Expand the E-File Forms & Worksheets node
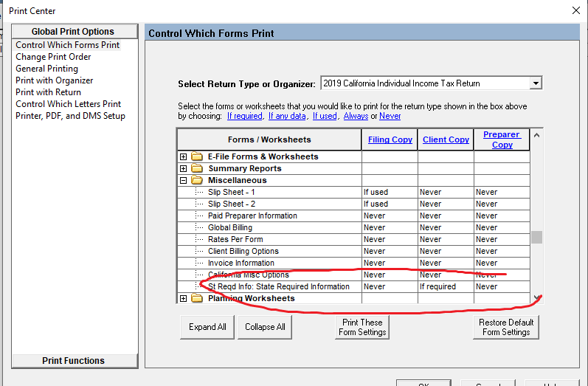 (184, 156)
